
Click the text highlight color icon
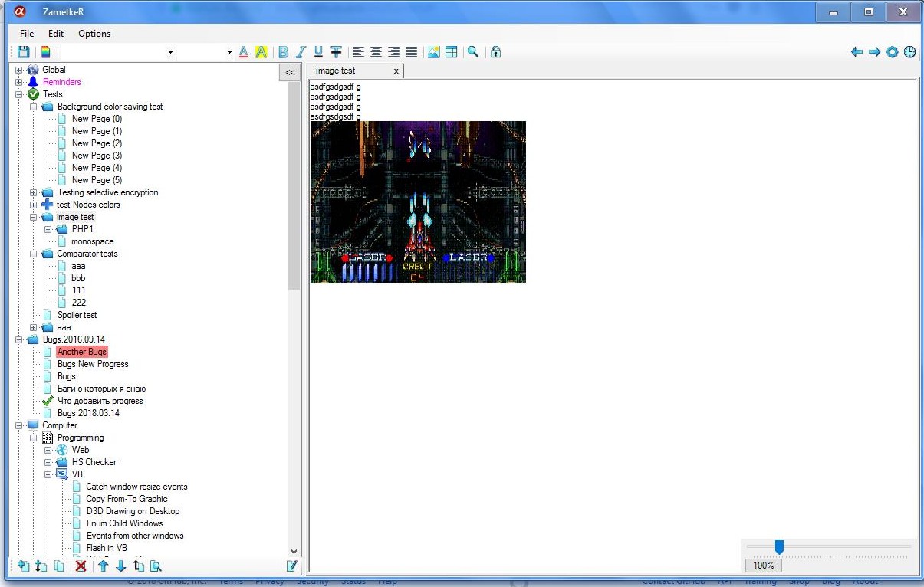[261, 51]
